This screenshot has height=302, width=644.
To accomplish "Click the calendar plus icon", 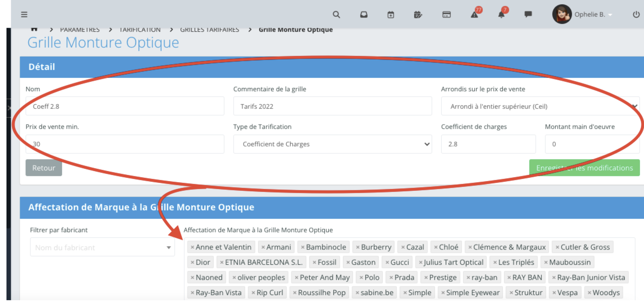I will [x=391, y=15].
